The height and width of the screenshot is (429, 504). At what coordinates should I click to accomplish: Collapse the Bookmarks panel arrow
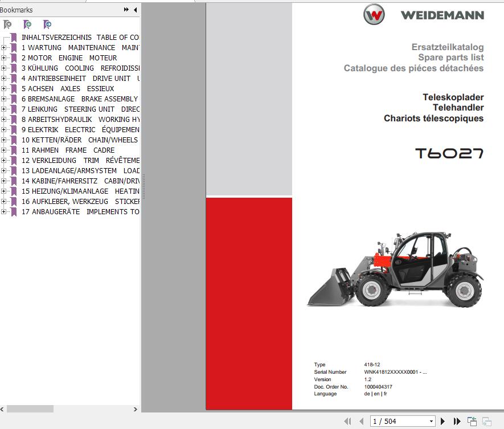(136, 10)
